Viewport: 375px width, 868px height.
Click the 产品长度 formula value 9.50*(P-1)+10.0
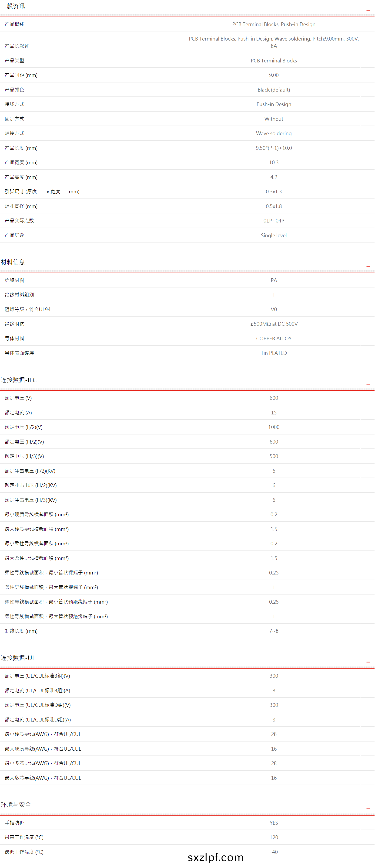pos(274,148)
